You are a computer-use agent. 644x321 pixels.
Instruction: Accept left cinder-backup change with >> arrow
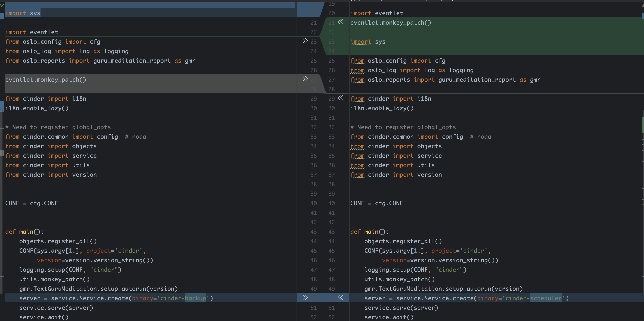[305, 298]
